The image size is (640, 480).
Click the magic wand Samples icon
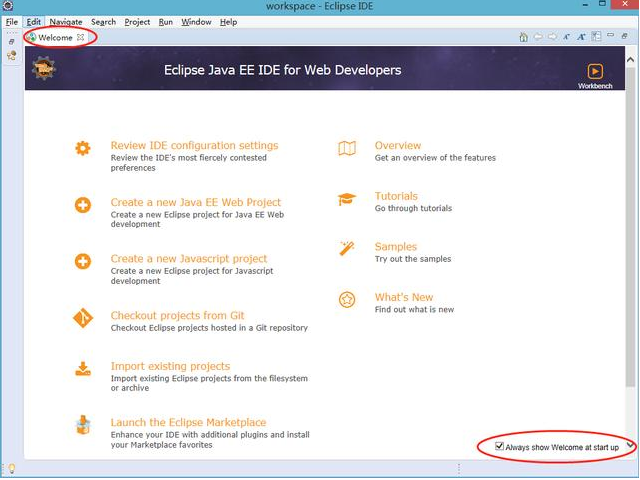pos(347,248)
